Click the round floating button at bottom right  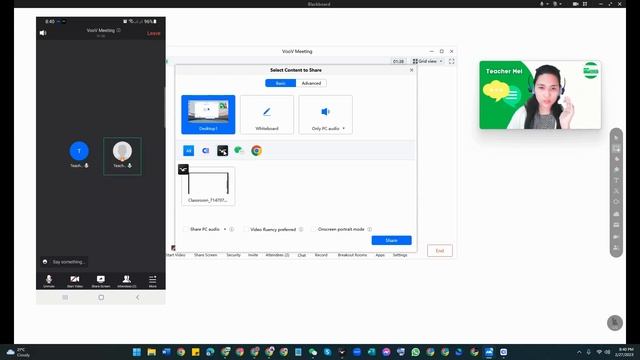(x=615, y=323)
